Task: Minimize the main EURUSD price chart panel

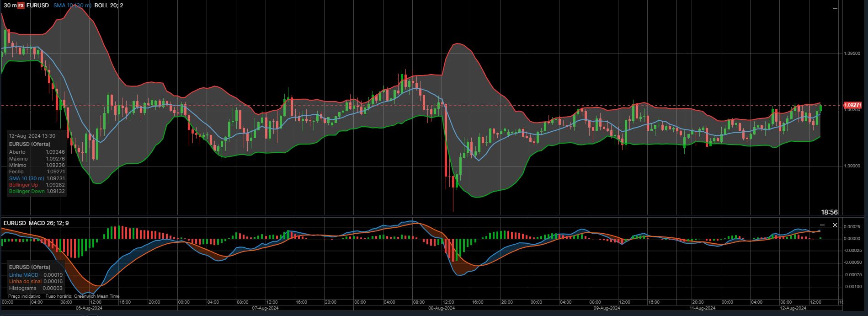Action: 835,8
